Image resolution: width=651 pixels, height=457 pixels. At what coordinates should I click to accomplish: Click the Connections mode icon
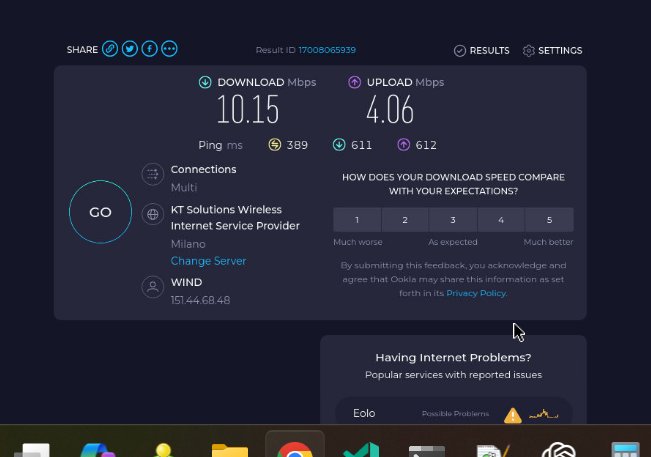coord(153,174)
